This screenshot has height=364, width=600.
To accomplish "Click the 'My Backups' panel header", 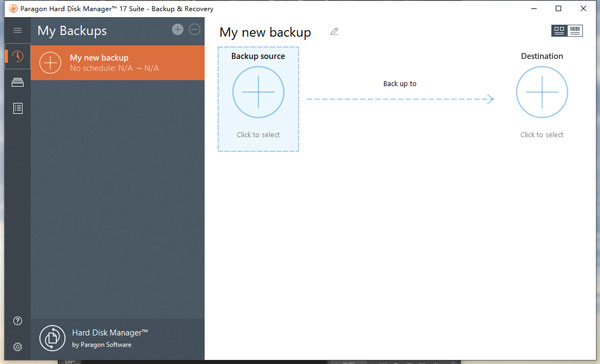I will [x=72, y=31].
